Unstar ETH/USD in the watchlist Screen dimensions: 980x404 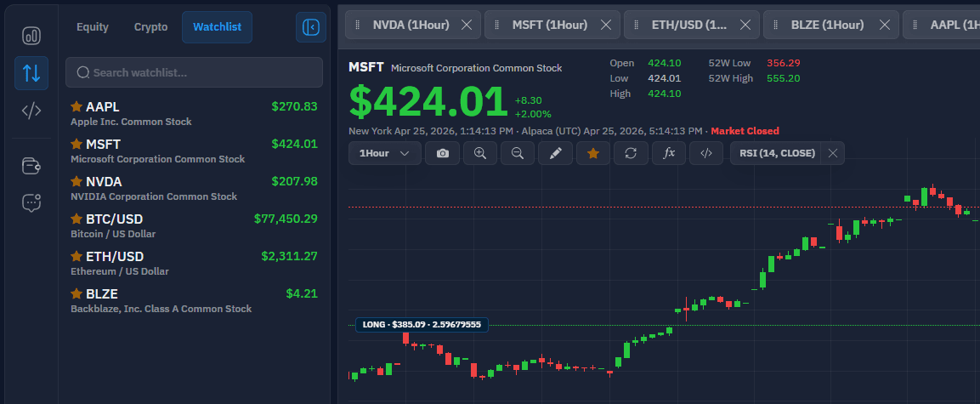tap(76, 256)
